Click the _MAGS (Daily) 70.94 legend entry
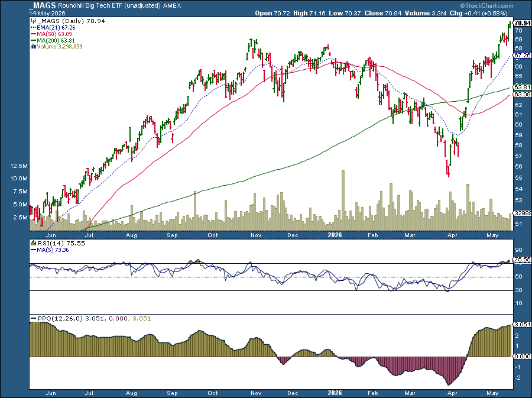 [x=71, y=21]
